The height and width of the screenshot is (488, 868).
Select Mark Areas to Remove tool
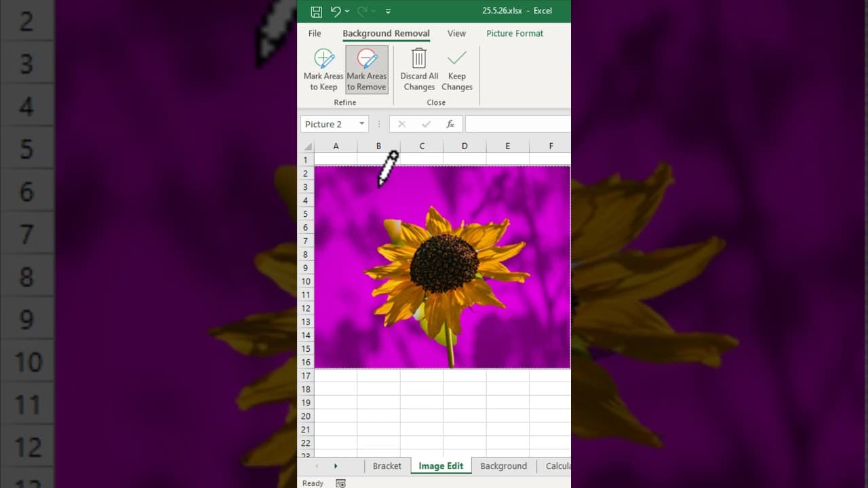[367, 69]
